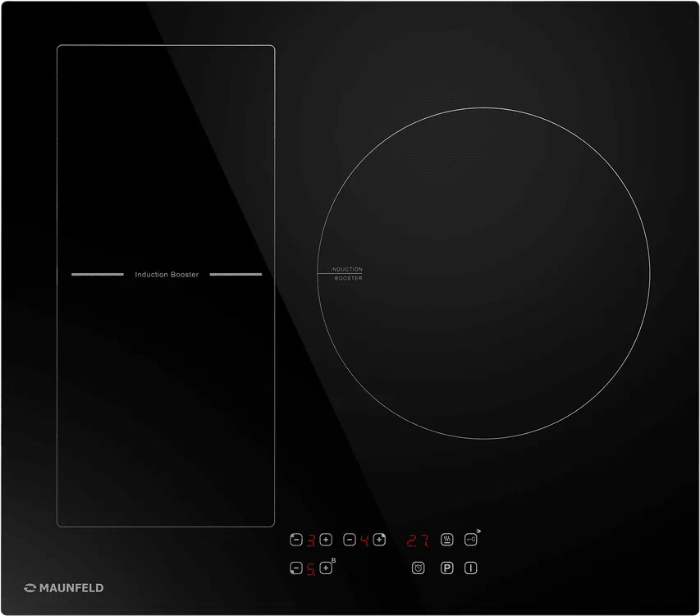Tap the P button

click(447, 568)
